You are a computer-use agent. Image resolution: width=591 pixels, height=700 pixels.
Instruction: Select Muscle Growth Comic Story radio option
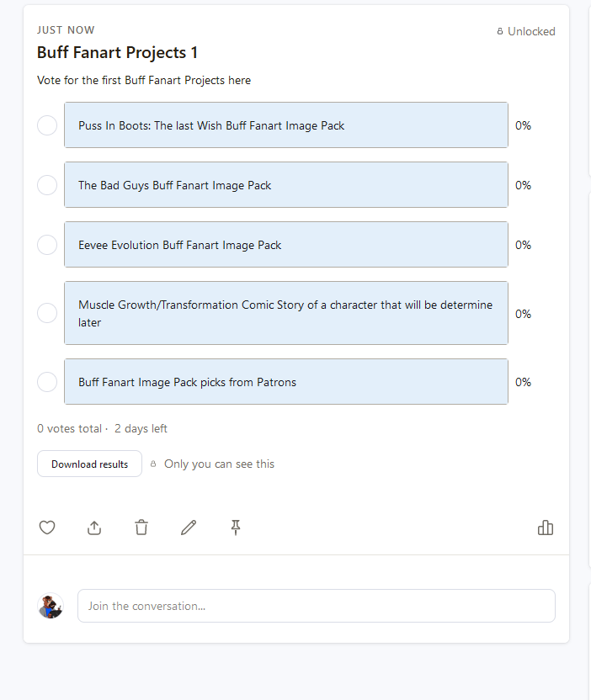pos(47,313)
